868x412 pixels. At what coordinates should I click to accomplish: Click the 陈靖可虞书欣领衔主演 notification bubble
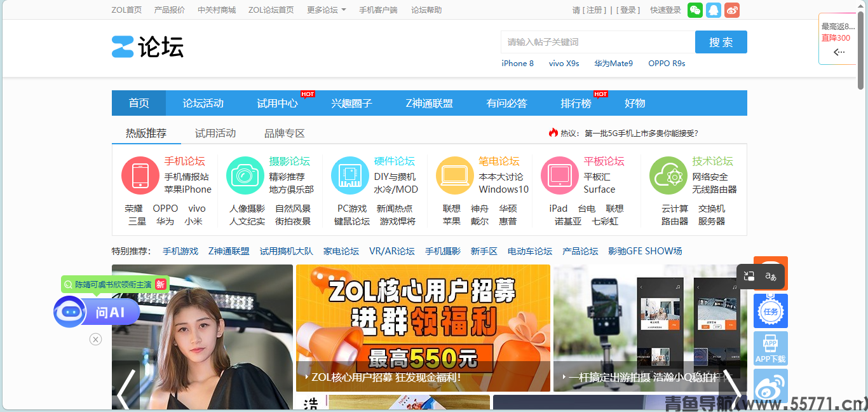pyautogui.click(x=115, y=284)
